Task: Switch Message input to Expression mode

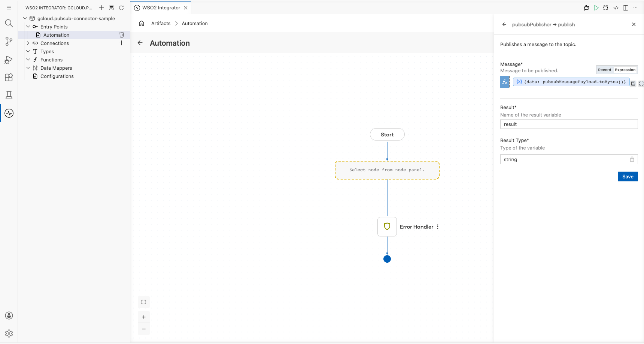Action: click(x=625, y=70)
